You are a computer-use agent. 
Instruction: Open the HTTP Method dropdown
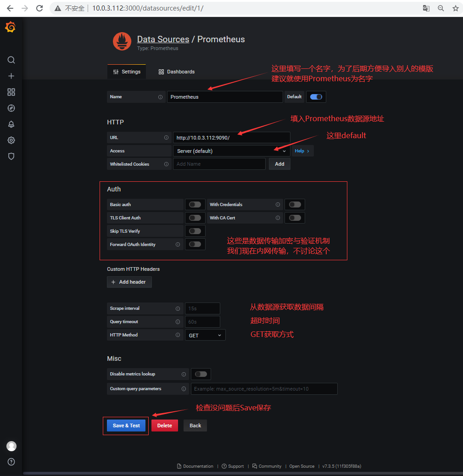[205, 335]
